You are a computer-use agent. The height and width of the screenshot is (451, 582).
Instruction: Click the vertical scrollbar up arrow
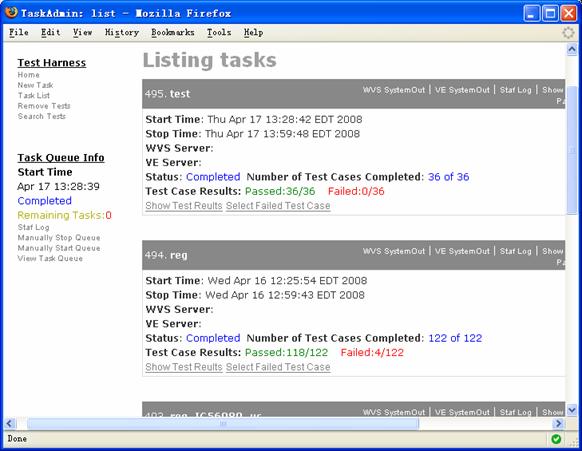(x=572, y=50)
